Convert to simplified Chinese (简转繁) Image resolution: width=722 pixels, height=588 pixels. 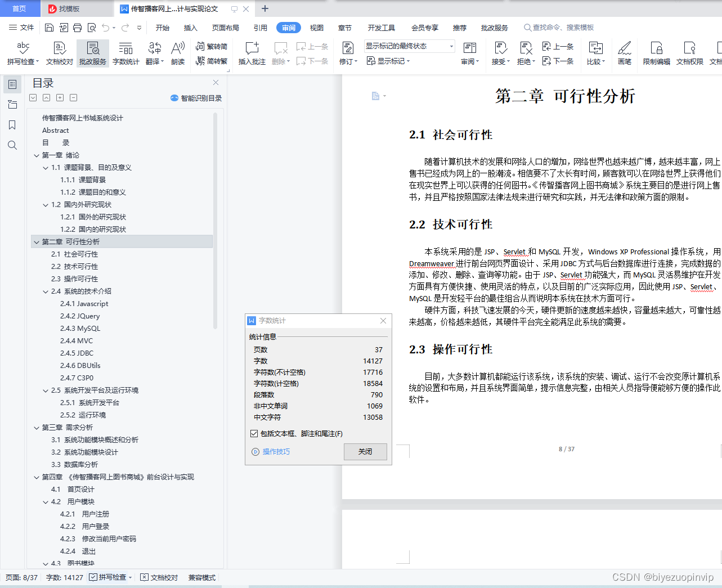tap(212, 61)
